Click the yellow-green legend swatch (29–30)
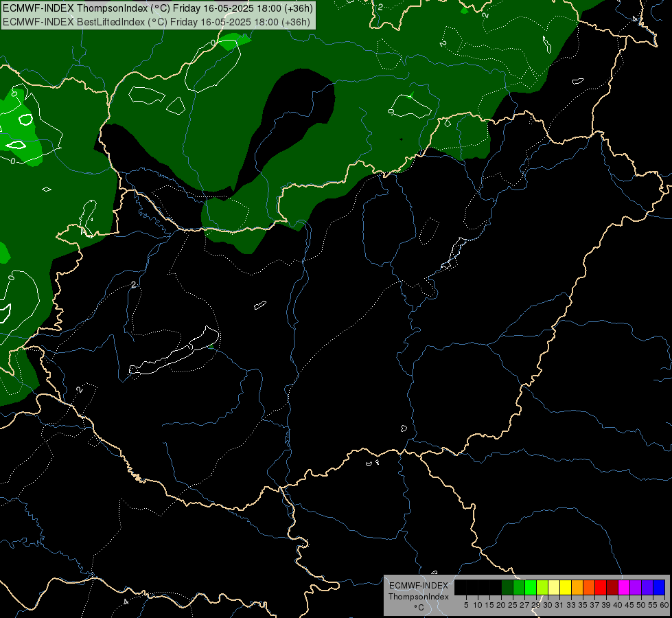Viewport: 672px width, 618px height. click(x=542, y=587)
